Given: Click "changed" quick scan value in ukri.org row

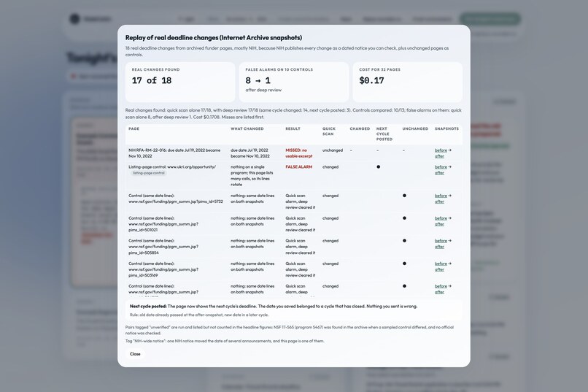Looking at the screenshot, I should click(330, 167).
